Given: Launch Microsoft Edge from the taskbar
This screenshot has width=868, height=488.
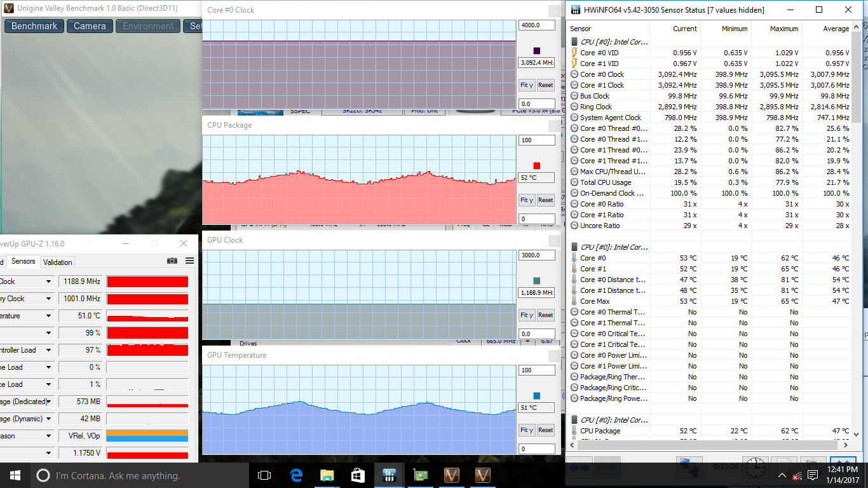Looking at the screenshot, I should coord(295,475).
